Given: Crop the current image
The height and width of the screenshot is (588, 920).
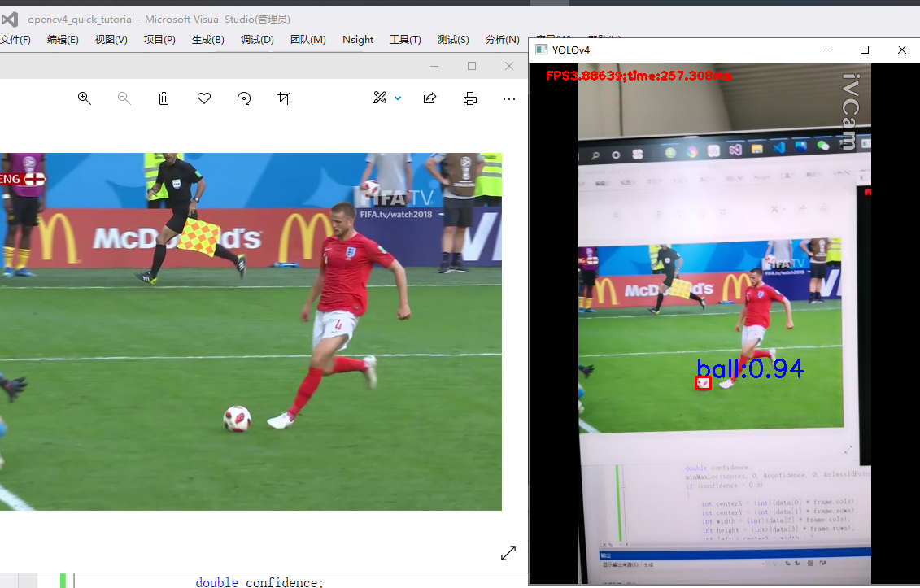Looking at the screenshot, I should click(283, 98).
